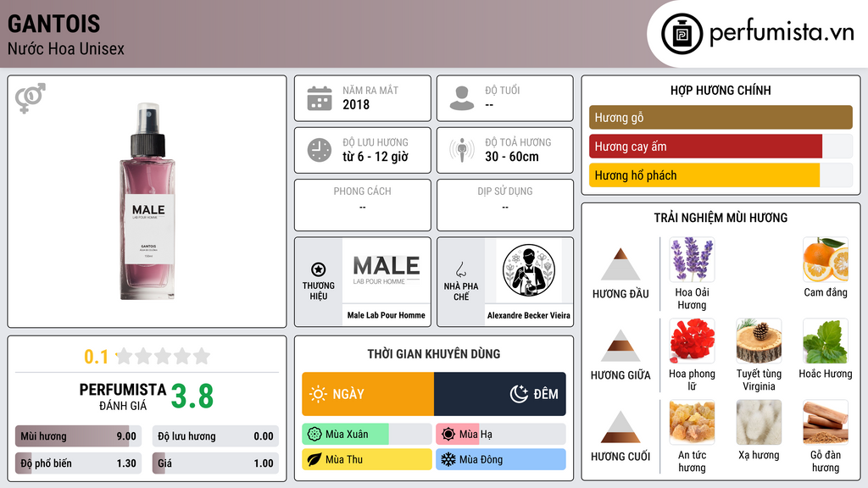This screenshot has height=488, width=868.
Task: Click the five-star rating row
Action: pyautogui.click(x=164, y=357)
